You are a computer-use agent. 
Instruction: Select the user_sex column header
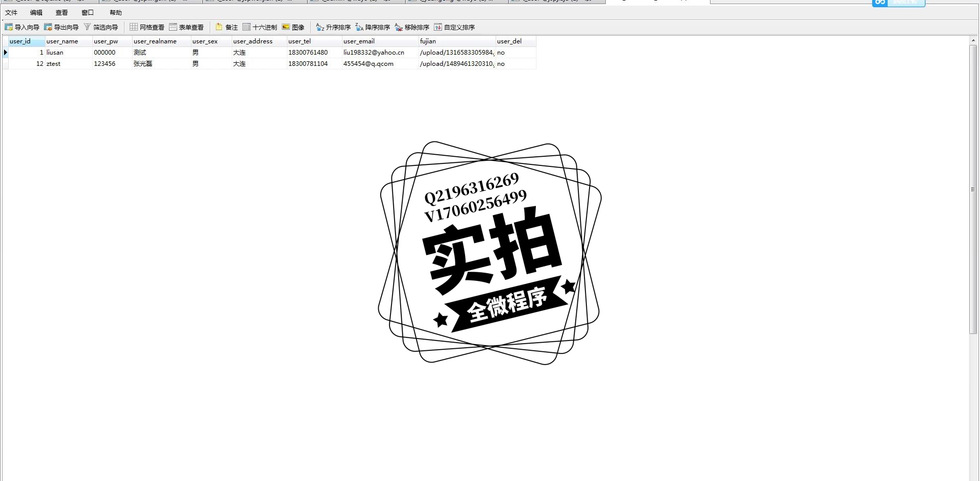[x=211, y=41]
